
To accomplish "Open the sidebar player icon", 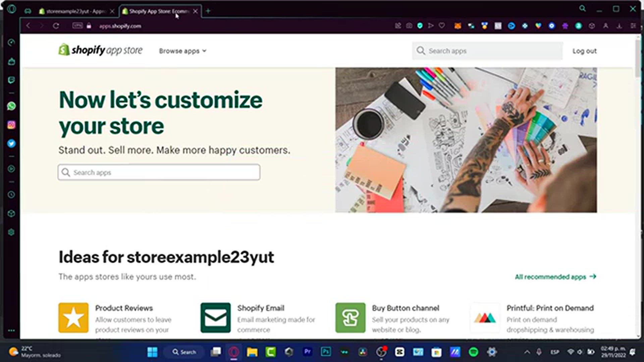I will tap(11, 169).
